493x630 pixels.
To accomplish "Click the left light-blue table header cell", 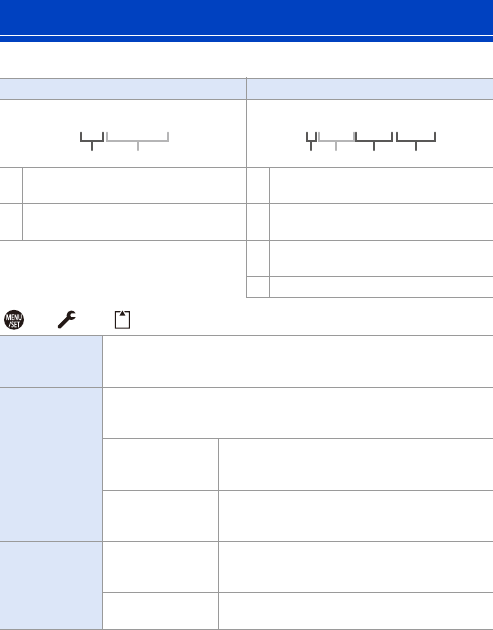I will (x=123, y=89).
